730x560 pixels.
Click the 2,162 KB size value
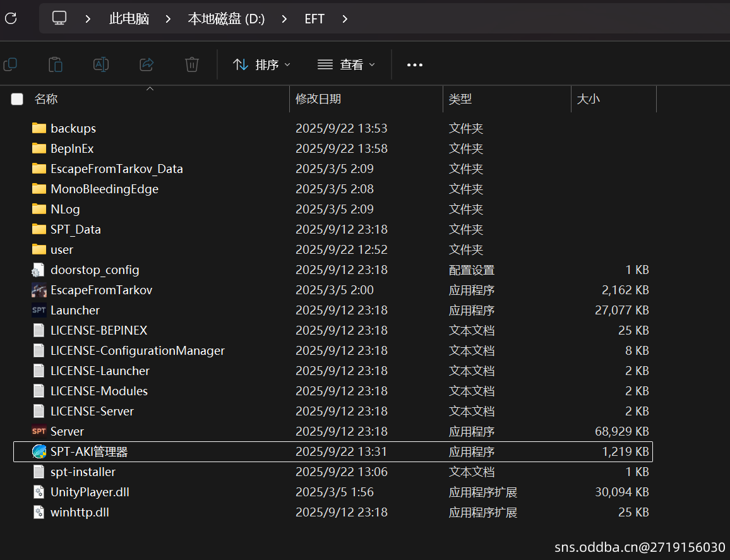tap(625, 290)
